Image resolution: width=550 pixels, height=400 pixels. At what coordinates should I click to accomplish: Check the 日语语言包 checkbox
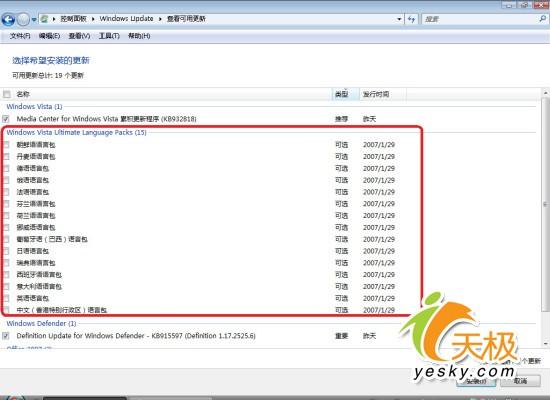[6, 251]
